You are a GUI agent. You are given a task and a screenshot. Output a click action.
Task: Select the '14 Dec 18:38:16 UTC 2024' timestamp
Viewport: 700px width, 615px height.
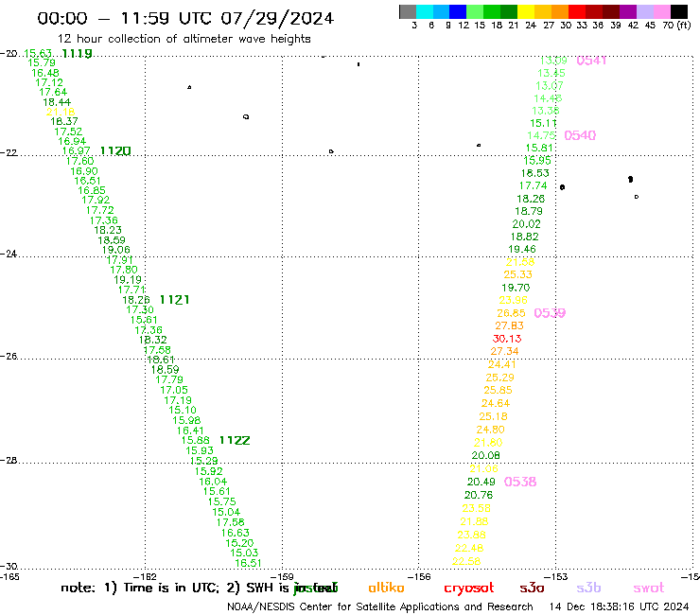pyautogui.click(x=620, y=607)
